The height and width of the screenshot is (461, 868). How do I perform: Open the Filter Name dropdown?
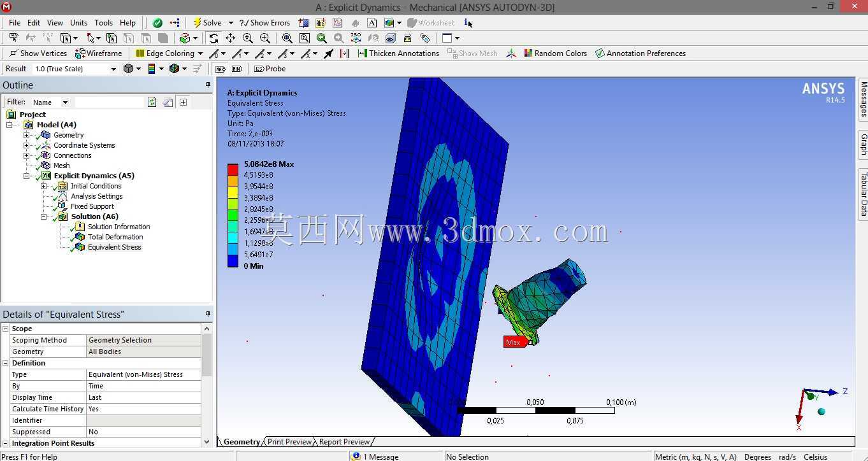click(65, 102)
